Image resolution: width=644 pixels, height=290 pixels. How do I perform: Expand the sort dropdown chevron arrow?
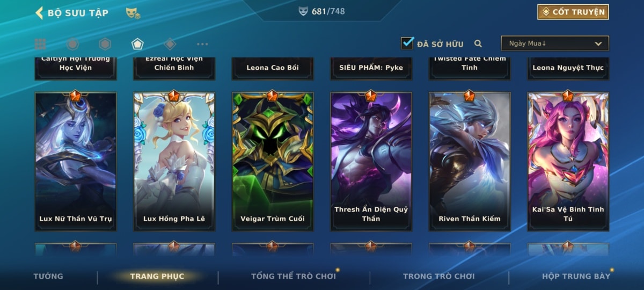click(x=598, y=44)
